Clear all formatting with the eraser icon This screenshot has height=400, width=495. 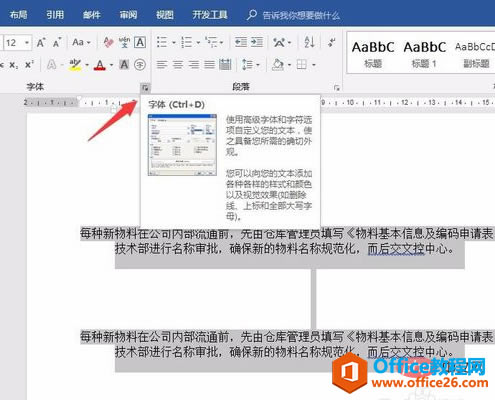[x=108, y=42]
